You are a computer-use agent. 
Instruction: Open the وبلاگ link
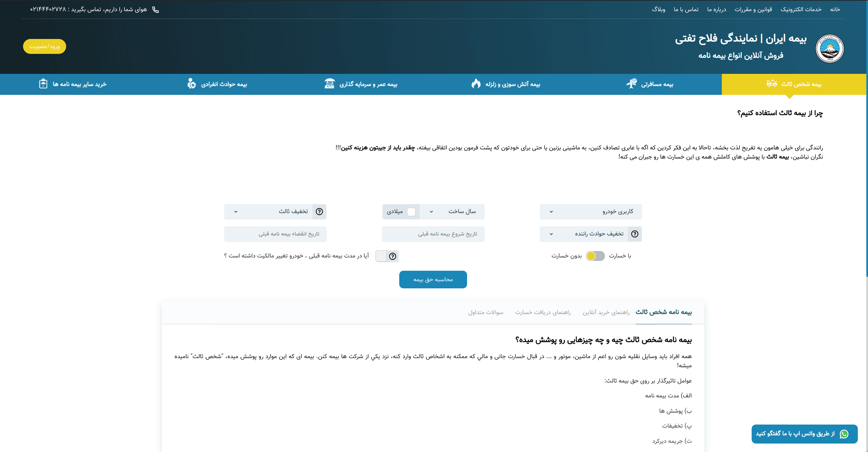coord(658,9)
